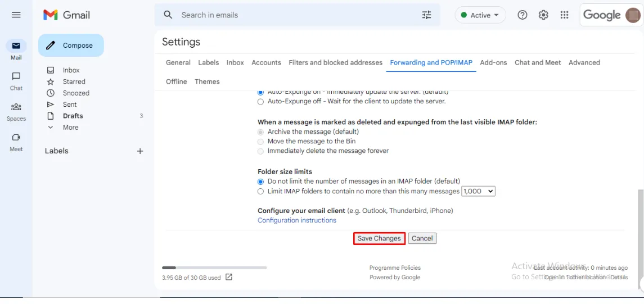
Task: Click the Settings gear icon
Action: (543, 15)
